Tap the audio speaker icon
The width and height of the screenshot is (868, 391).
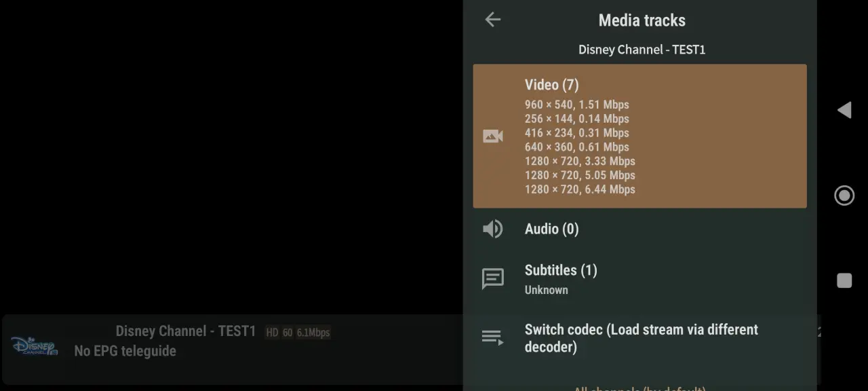pos(493,229)
